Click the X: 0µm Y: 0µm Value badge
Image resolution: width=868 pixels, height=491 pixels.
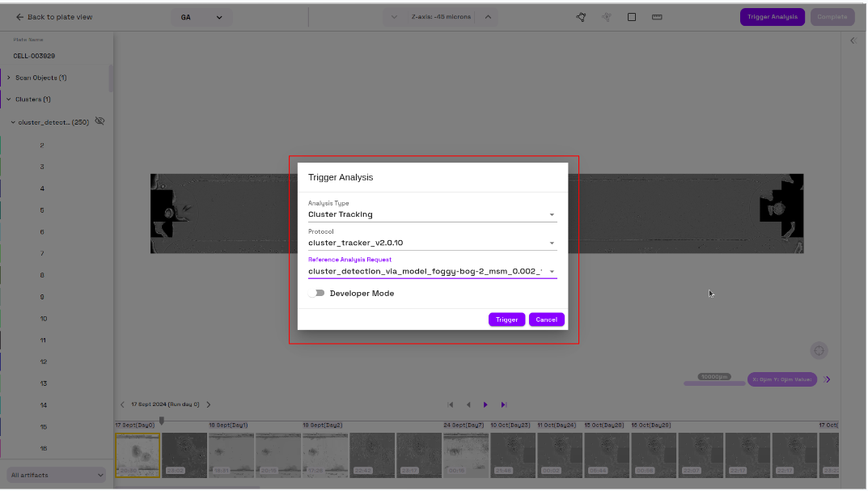click(x=781, y=379)
